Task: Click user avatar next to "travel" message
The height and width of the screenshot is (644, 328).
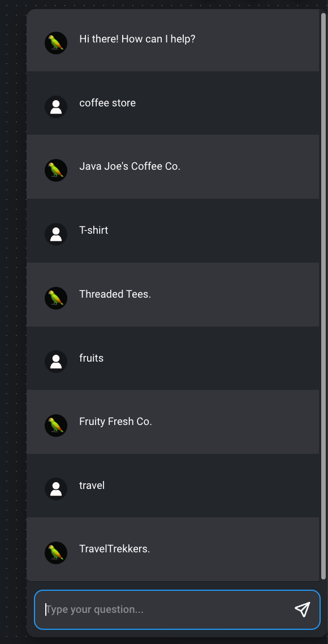Action: (x=56, y=489)
